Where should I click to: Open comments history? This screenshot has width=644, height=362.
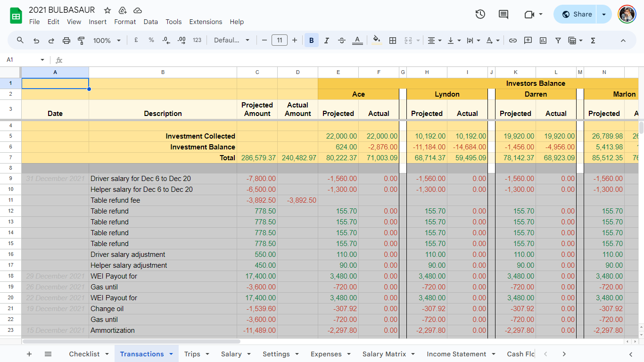coord(504,14)
